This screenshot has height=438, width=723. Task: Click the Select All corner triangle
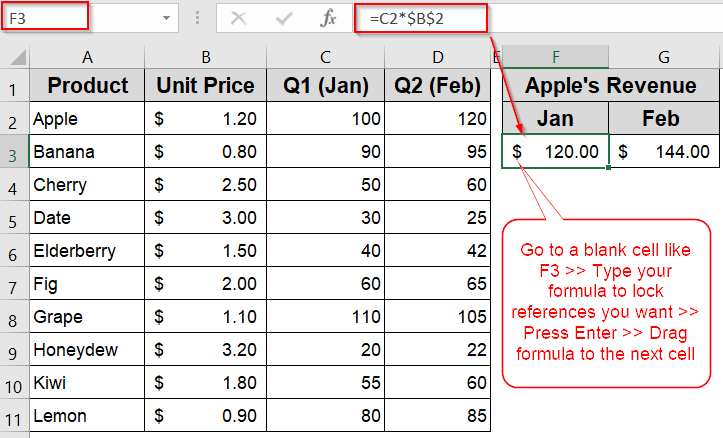(18, 58)
